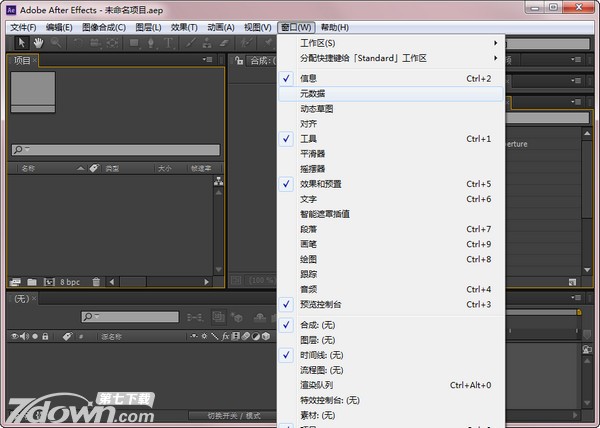Viewport: 600px width, 428px height.
Task: Click the 8 bpc color depth label
Action: click(70, 282)
